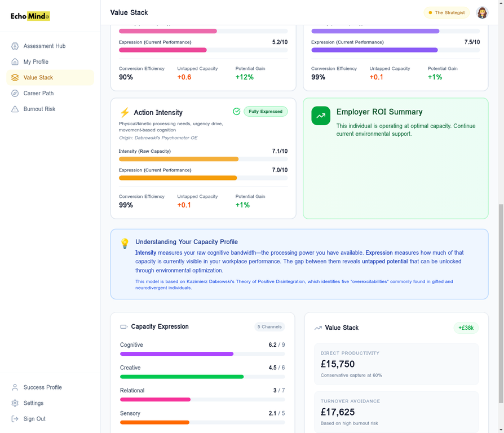Open Success Profile in the sidebar
Viewport: 504px width, 433px height.
[42, 387]
